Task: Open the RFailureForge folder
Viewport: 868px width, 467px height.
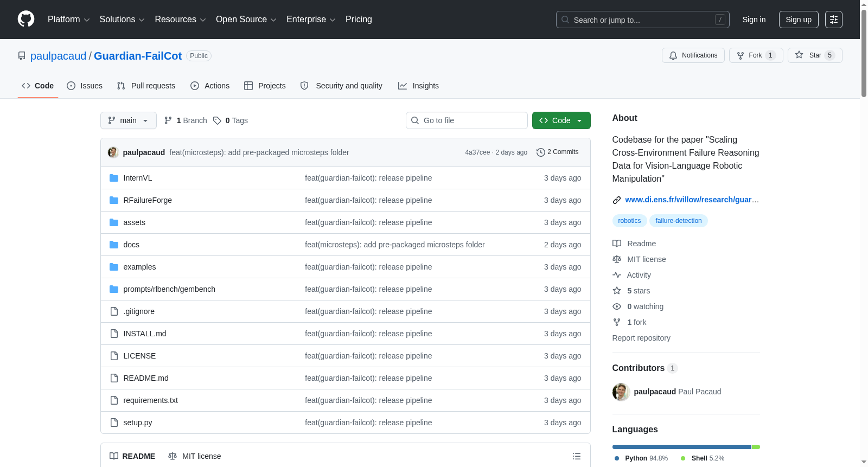Action: click(148, 200)
